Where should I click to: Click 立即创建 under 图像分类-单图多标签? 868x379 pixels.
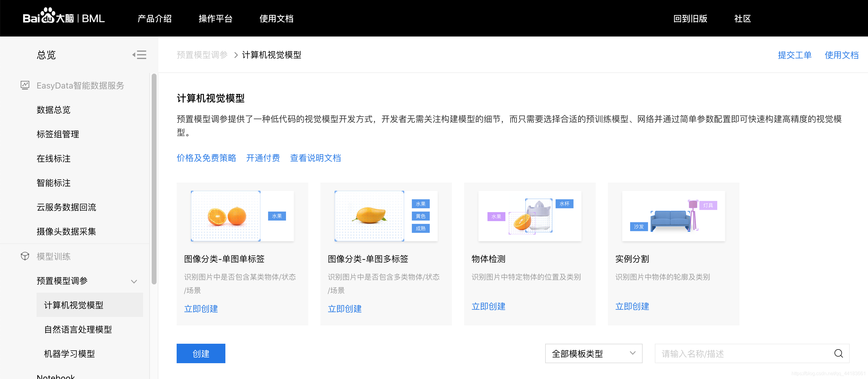(345, 309)
